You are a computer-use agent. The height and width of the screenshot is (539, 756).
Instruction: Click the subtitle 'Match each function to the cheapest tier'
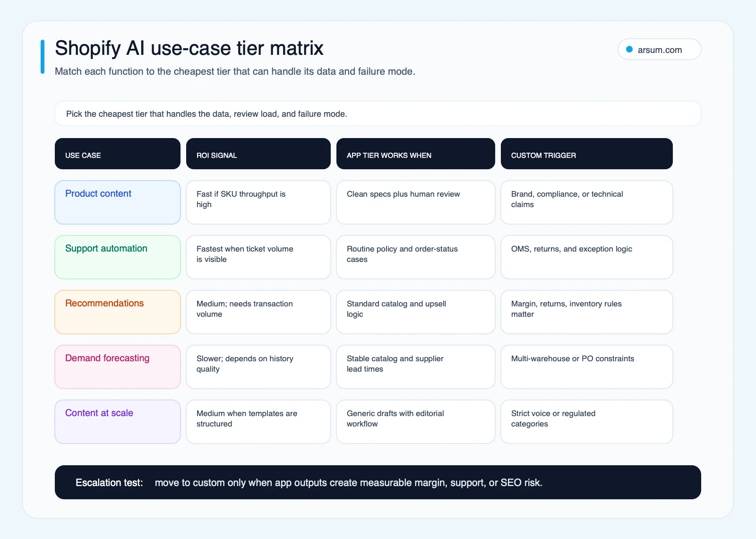pyautogui.click(x=235, y=71)
